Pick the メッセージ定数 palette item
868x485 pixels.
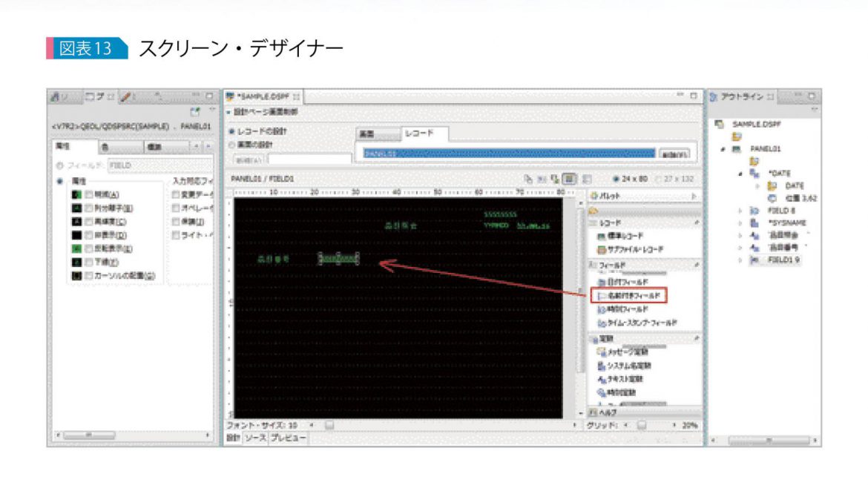pyautogui.click(x=622, y=352)
